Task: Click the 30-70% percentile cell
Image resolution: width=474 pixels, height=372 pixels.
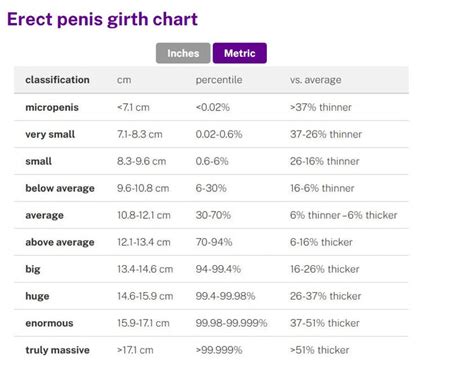Action: pos(213,215)
